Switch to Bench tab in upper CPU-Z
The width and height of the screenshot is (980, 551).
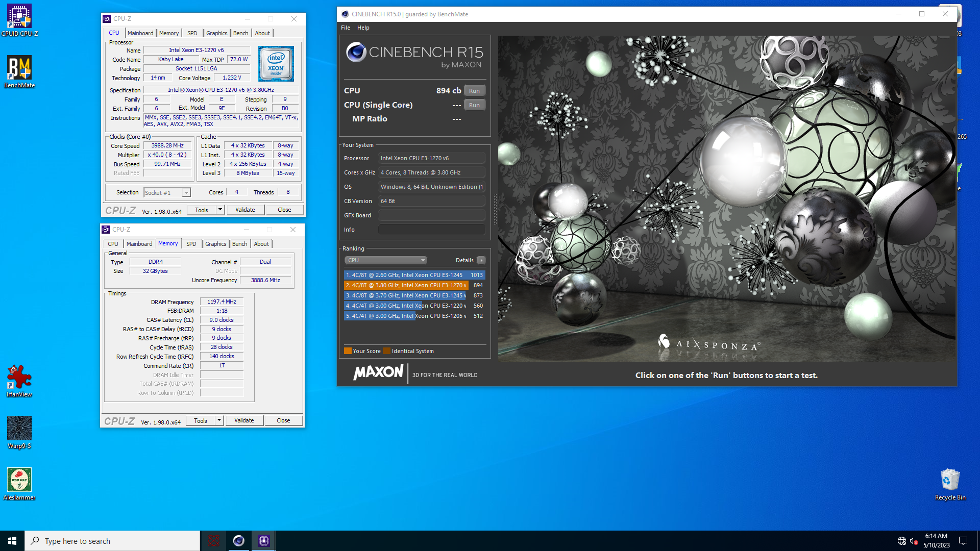pyautogui.click(x=240, y=33)
